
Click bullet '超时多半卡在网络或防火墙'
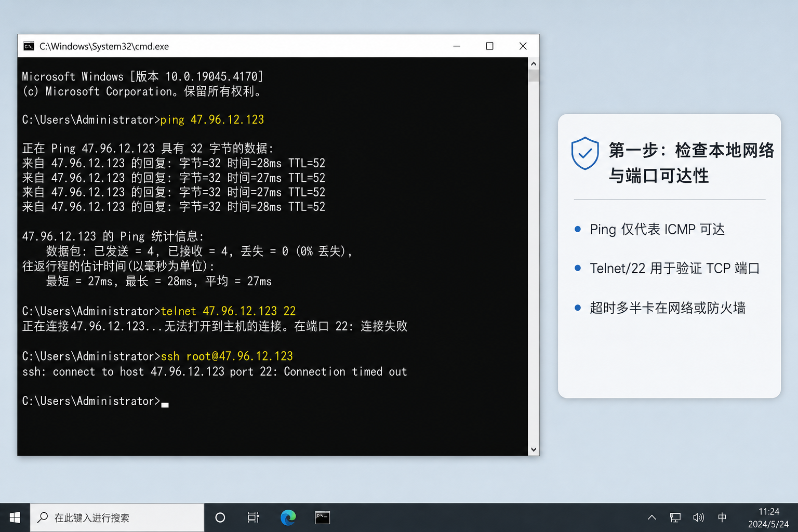pos(668,308)
